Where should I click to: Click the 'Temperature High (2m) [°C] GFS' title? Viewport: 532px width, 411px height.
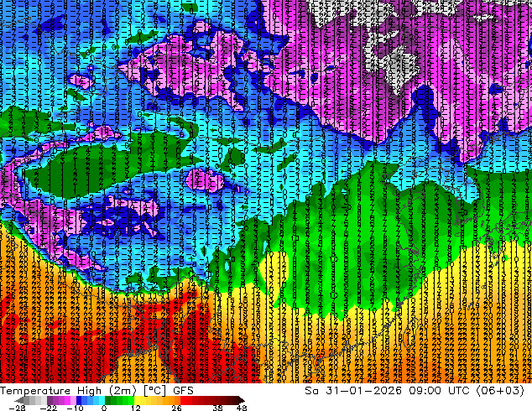point(96,391)
